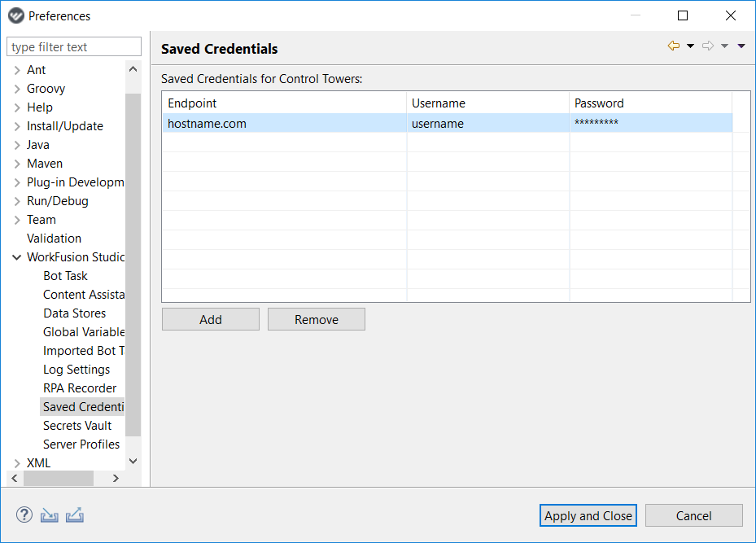This screenshot has height=543, width=756.
Task: Select the Maven label in tree
Action: click(45, 164)
